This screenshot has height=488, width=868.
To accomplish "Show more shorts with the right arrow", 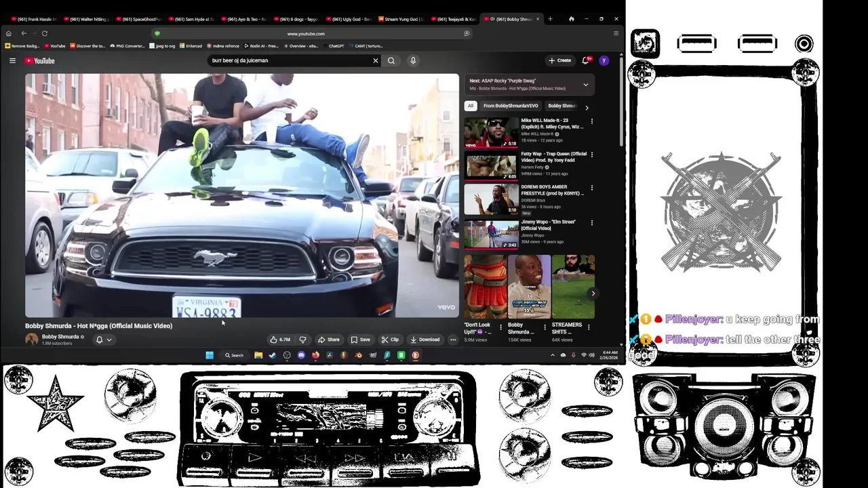I will click(x=593, y=293).
